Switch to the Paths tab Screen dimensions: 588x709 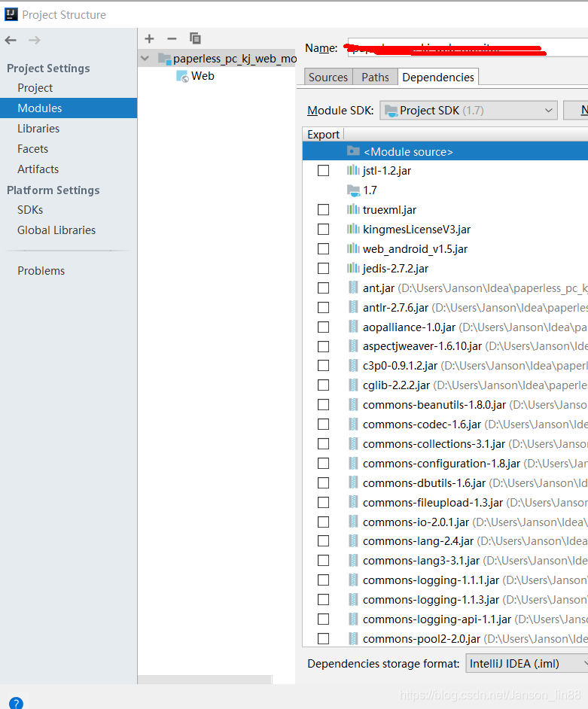[375, 78]
